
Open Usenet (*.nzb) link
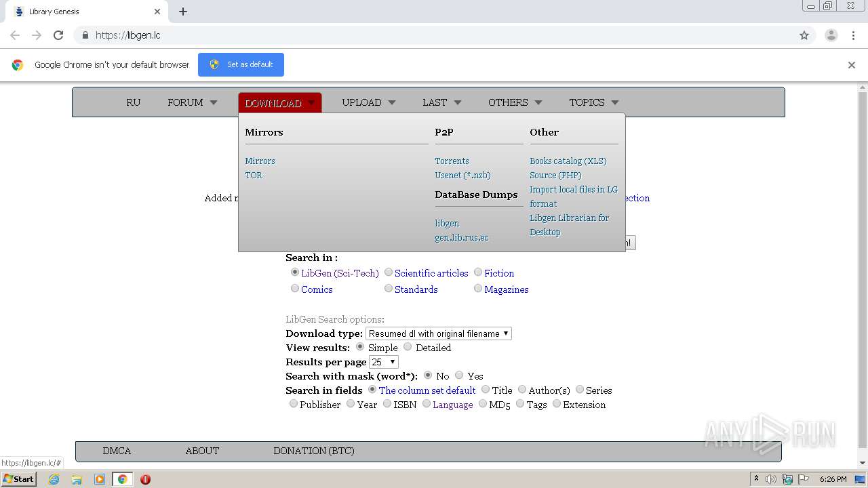[x=462, y=175]
